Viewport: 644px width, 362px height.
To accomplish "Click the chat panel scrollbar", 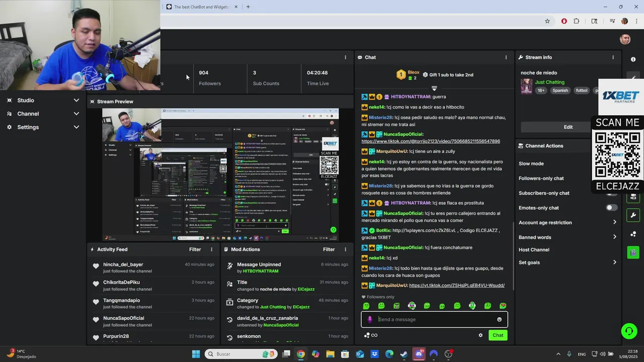I will [x=513, y=255].
